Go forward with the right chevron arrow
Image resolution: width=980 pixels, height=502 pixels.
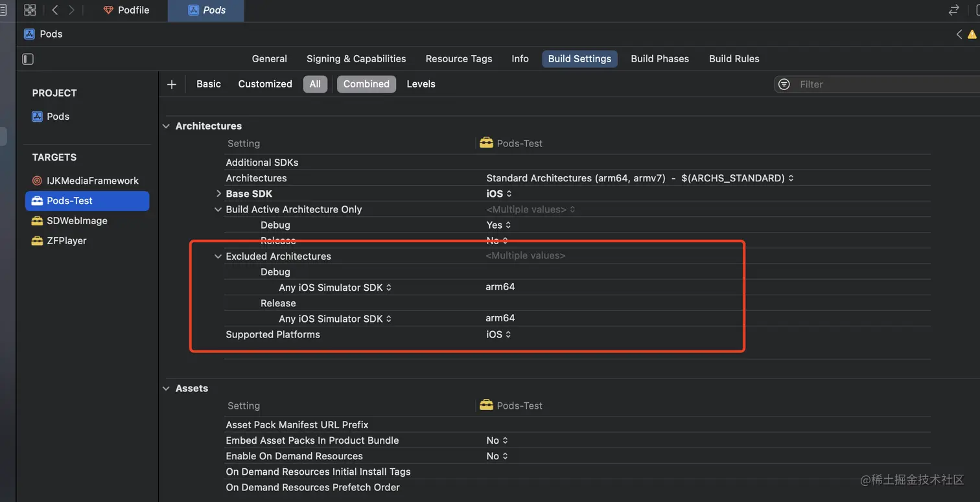click(71, 10)
